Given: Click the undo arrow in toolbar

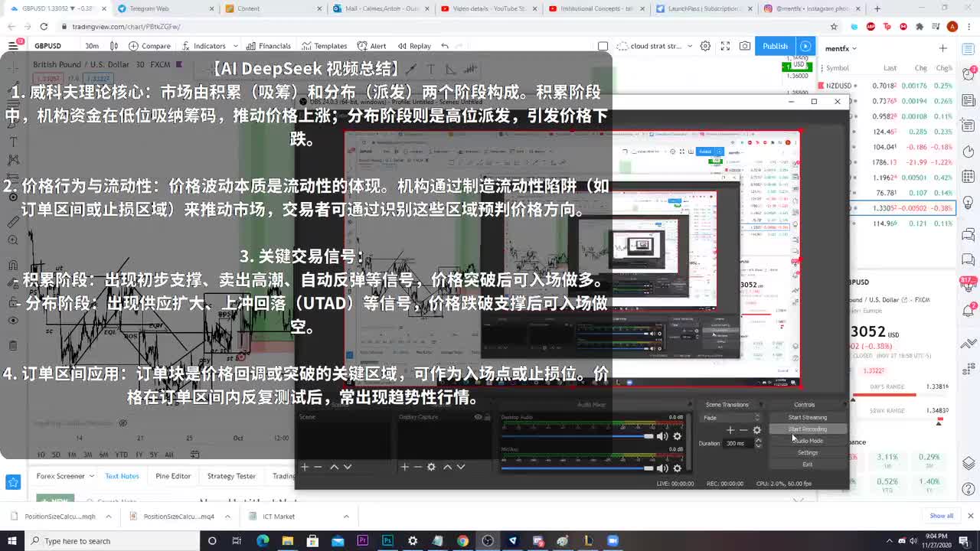Looking at the screenshot, I should point(445,46).
